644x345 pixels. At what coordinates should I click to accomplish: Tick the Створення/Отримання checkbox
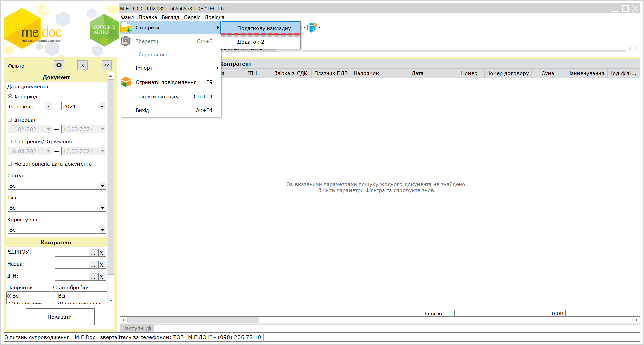click(10, 142)
